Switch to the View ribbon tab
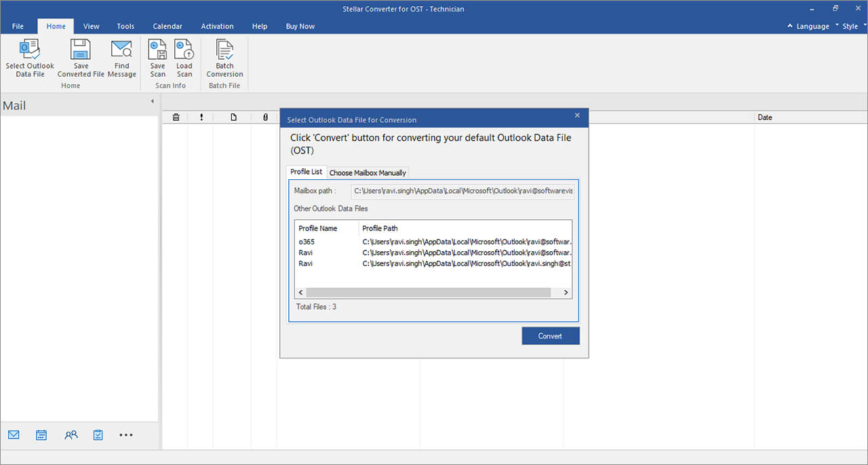 coord(92,26)
